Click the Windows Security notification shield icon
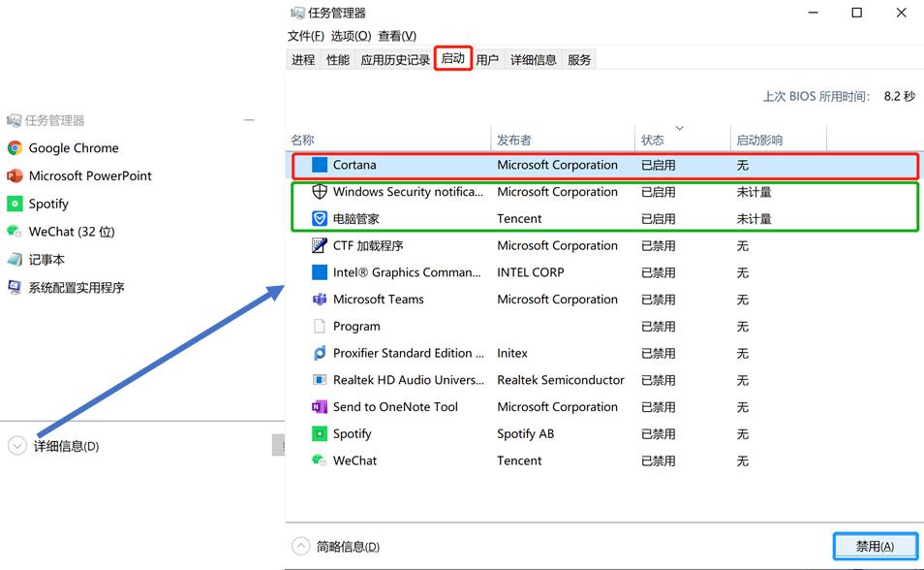 (x=320, y=191)
